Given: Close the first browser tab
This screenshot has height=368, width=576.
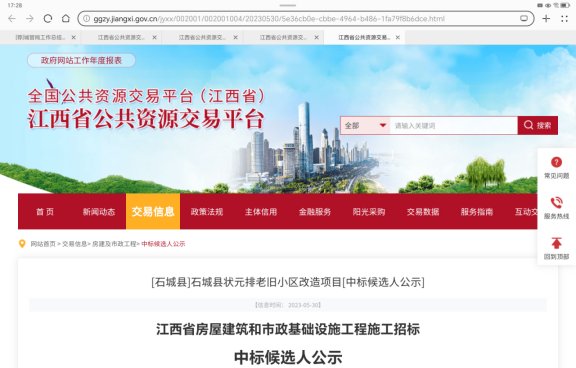Looking at the screenshot, I should 73,37.
